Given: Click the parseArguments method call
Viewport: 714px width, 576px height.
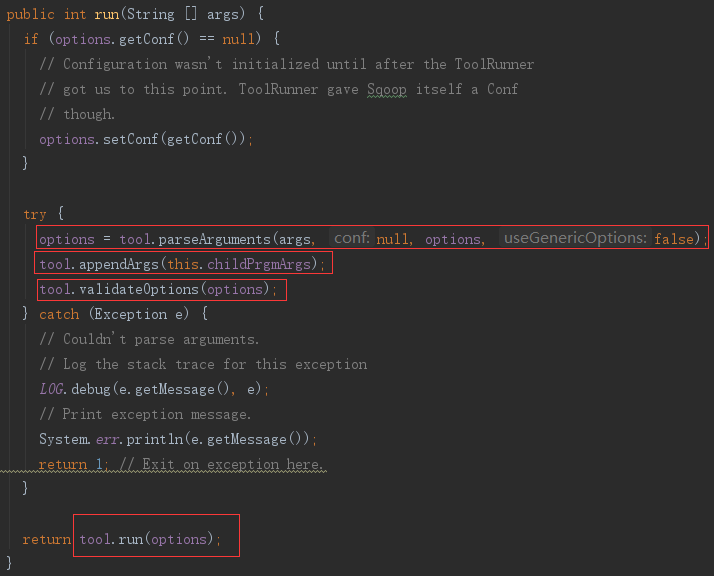Looking at the screenshot, I should click(214, 239).
